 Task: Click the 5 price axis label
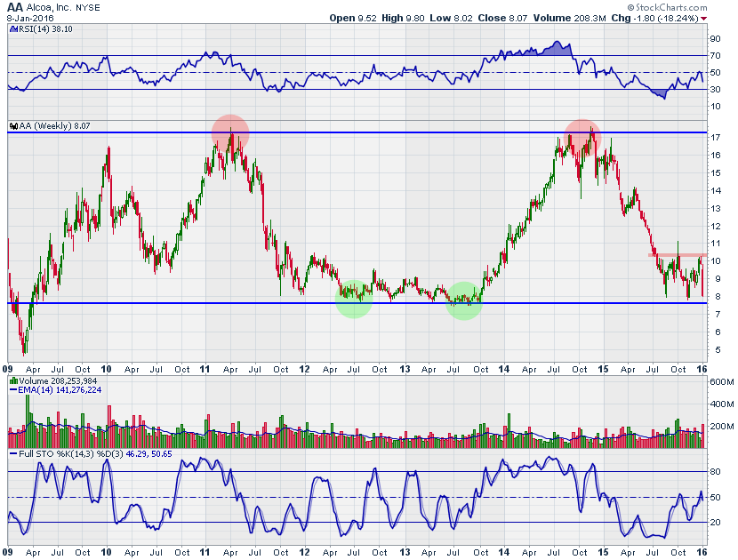coord(718,349)
